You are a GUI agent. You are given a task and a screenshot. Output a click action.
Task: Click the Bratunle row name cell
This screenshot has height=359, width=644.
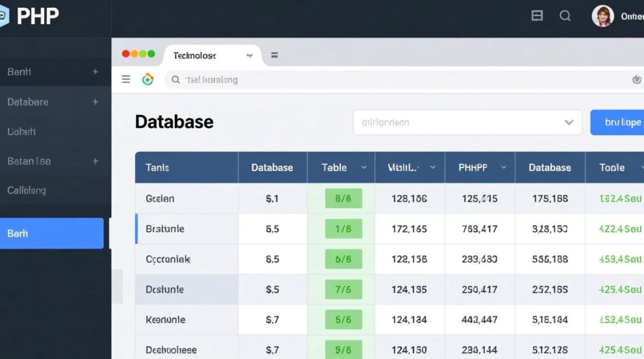(x=165, y=229)
